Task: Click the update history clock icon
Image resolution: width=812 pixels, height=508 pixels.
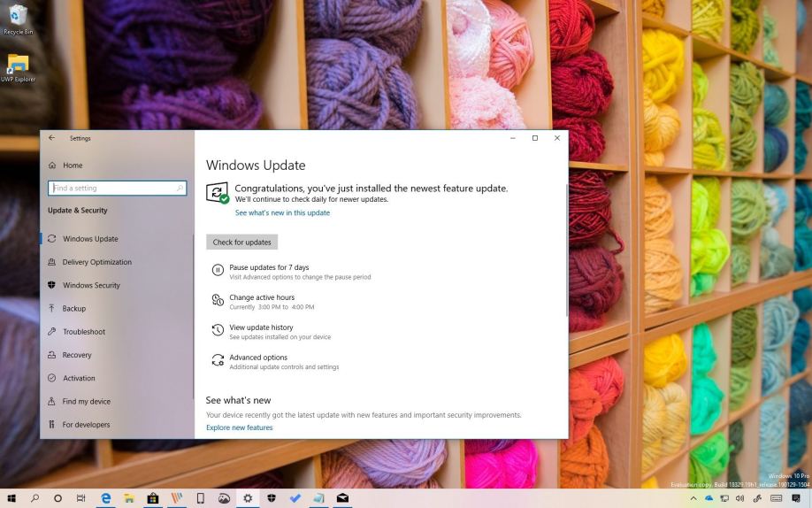Action: (218, 330)
